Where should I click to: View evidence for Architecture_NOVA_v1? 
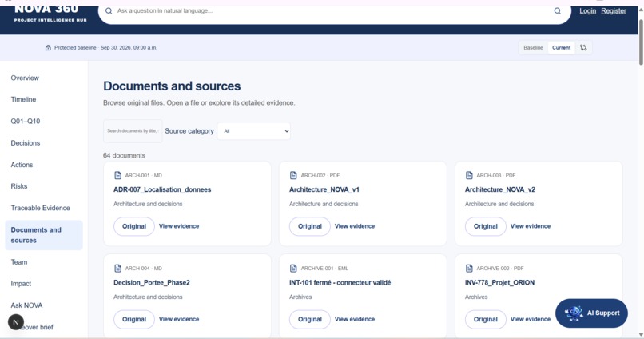tap(355, 226)
